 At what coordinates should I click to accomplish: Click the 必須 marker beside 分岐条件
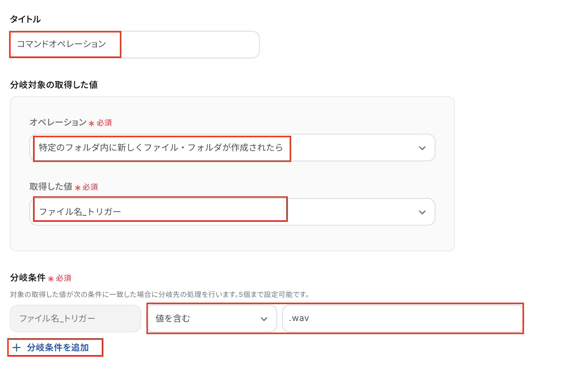pyautogui.click(x=64, y=278)
